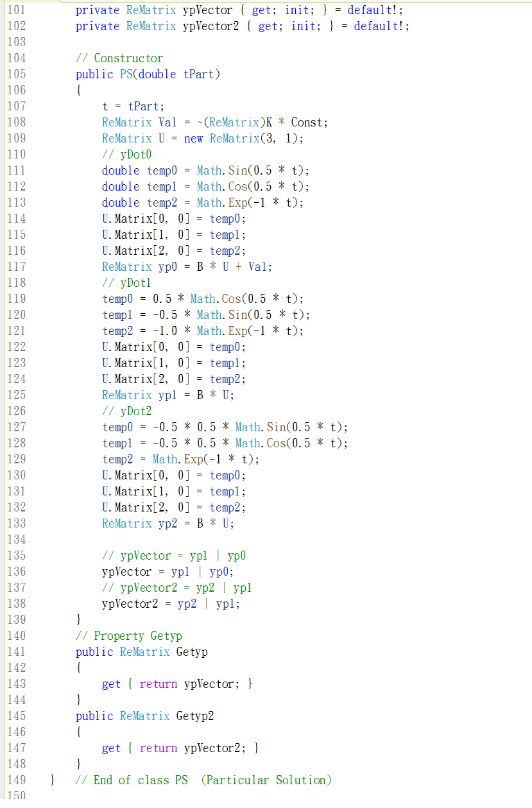
Task: Click line number 105 in the gutter
Action: point(16,74)
